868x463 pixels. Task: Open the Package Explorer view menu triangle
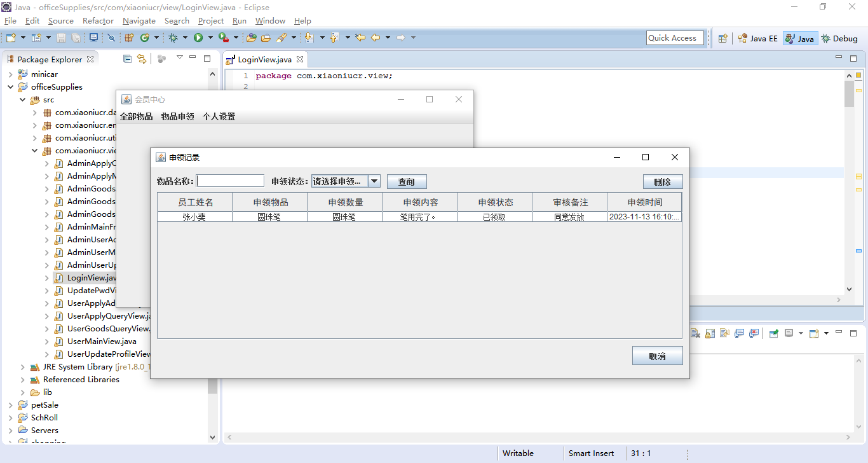pyautogui.click(x=180, y=57)
